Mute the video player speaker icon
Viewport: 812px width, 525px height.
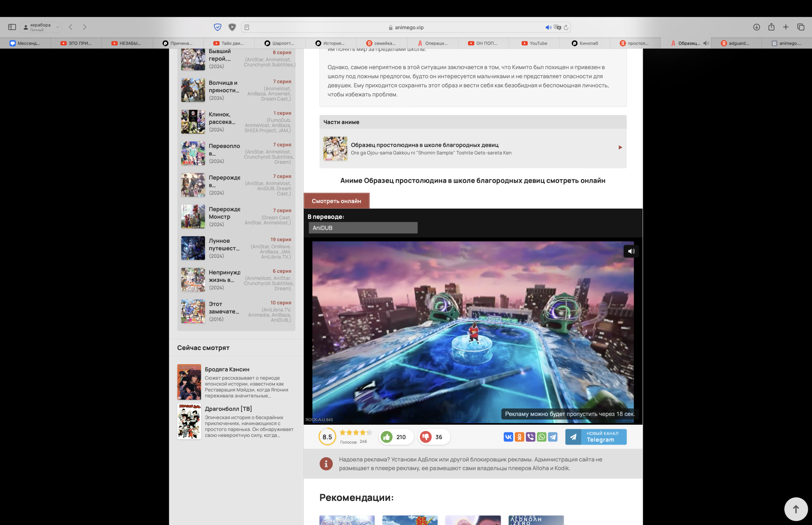[631, 251]
